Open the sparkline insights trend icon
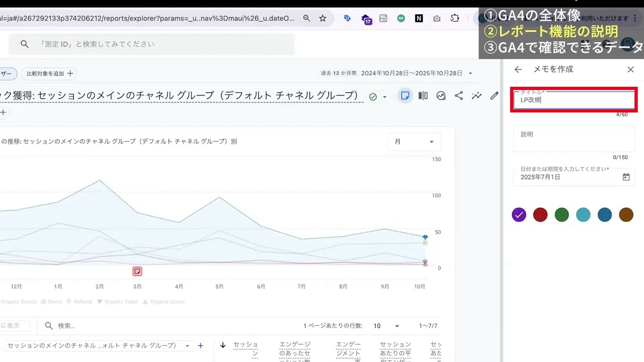The height and width of the screenshot is (362, 644). [x=477, y=96]
